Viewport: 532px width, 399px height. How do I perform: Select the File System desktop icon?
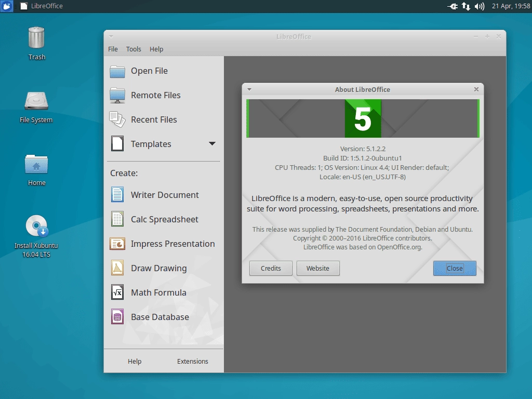(36, 101)
